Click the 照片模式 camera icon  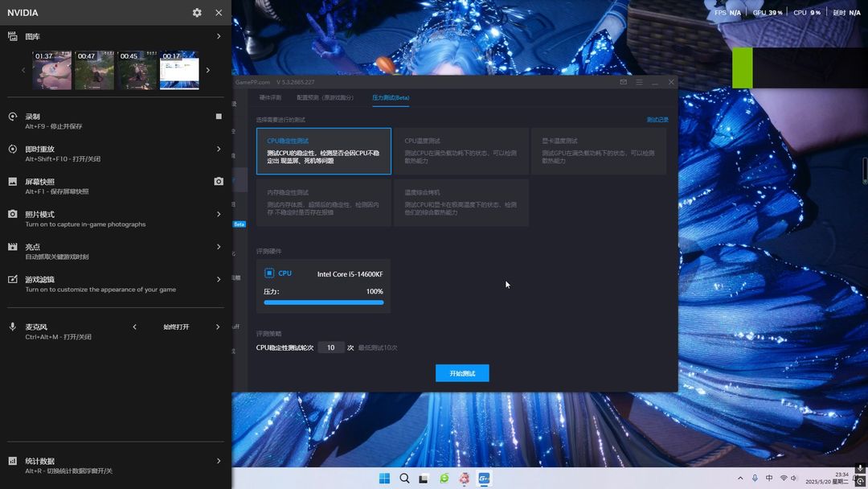coord(12,214)
